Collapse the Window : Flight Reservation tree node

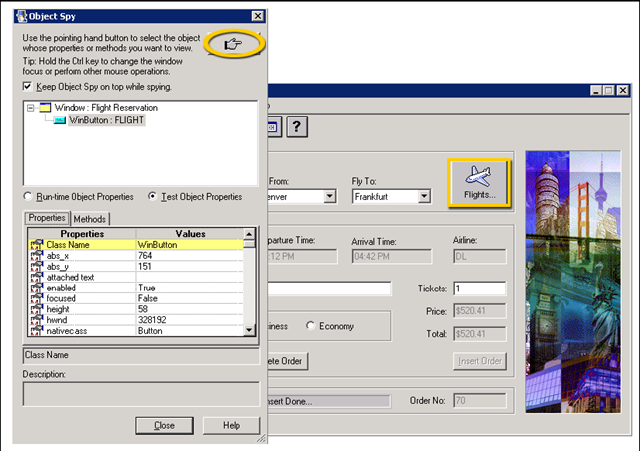point(30,108)
